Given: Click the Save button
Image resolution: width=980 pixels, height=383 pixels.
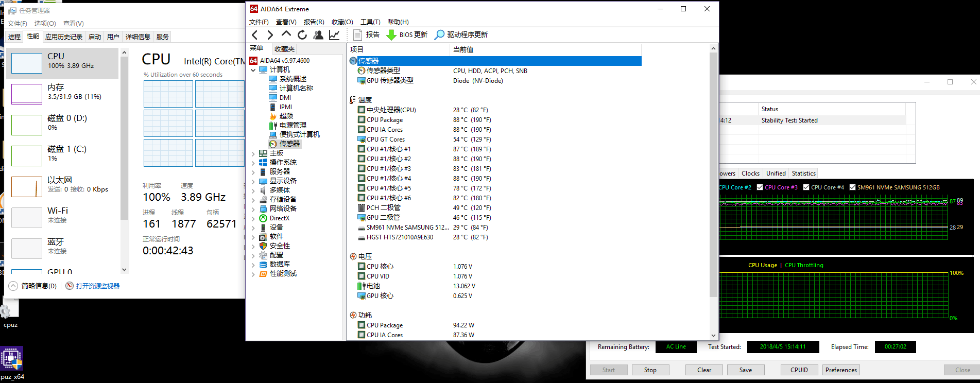Looking at the screenshot, I should point(745,370).
